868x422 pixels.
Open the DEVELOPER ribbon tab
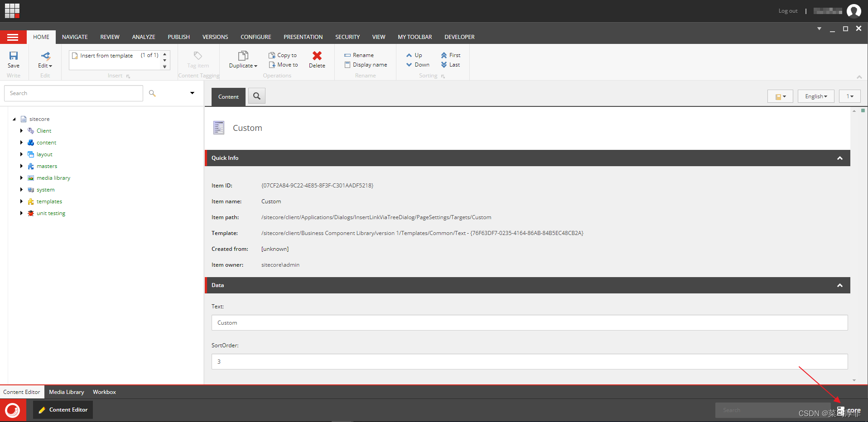tap(459, 37)
